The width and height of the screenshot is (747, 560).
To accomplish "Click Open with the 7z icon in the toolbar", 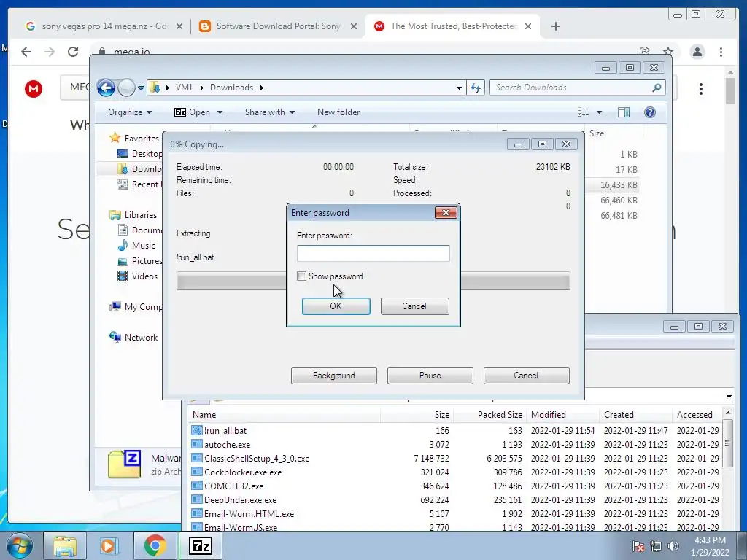I will (192, 112).
